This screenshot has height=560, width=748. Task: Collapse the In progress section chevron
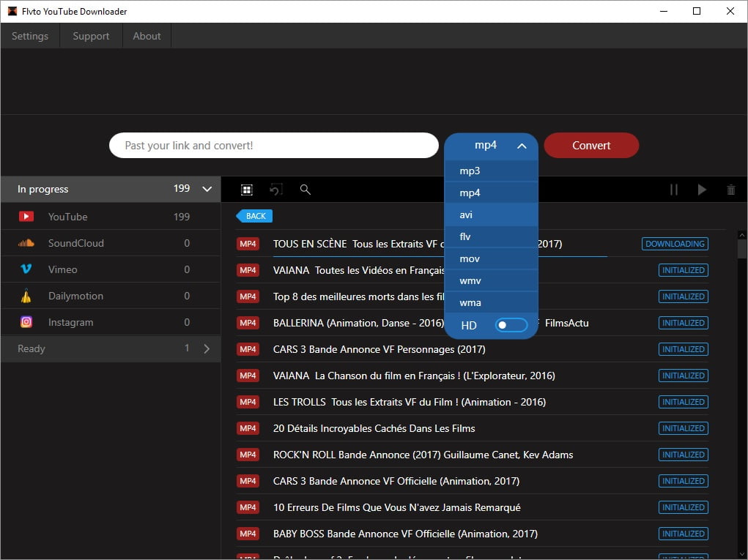tap(207, 189)
